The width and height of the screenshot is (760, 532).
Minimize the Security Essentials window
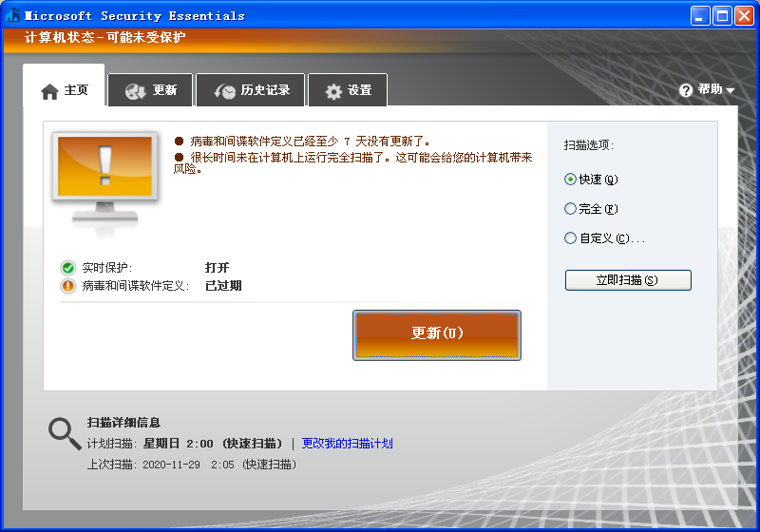click(700, 16)
